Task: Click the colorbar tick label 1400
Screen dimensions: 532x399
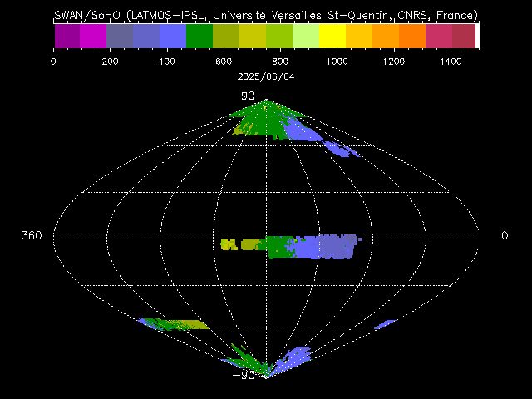Action: click(x=451, y=62)
